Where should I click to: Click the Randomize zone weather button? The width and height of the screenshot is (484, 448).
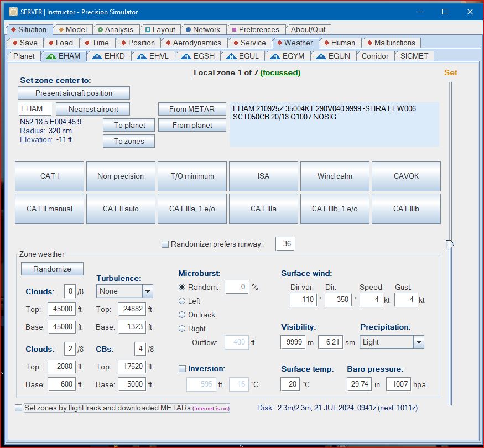pos(52,269)
